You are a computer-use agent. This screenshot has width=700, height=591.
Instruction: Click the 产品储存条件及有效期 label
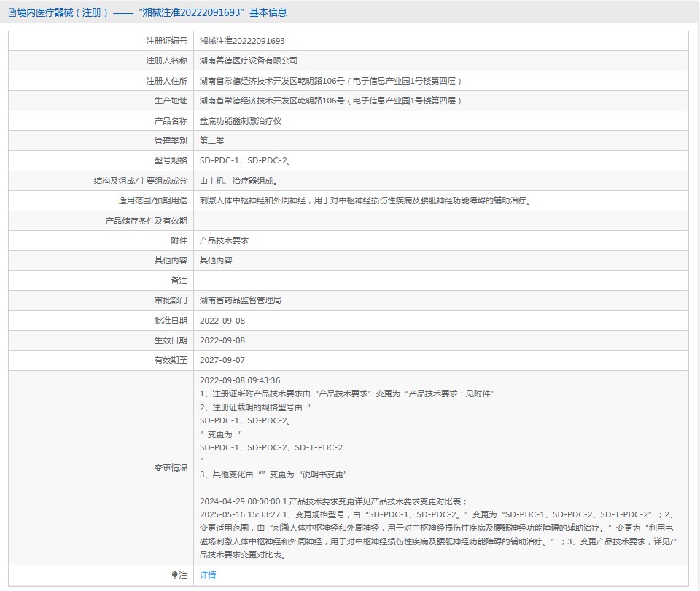146,221
